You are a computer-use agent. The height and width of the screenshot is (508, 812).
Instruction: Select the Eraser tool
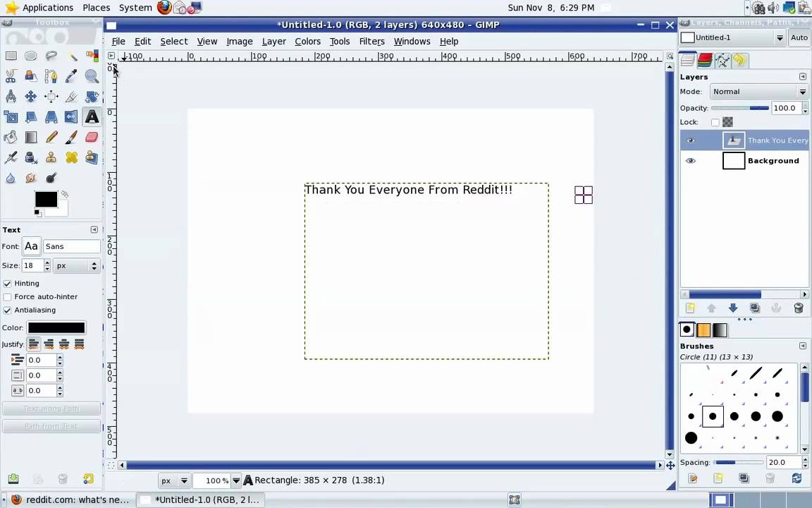click(x=92, y=137)
